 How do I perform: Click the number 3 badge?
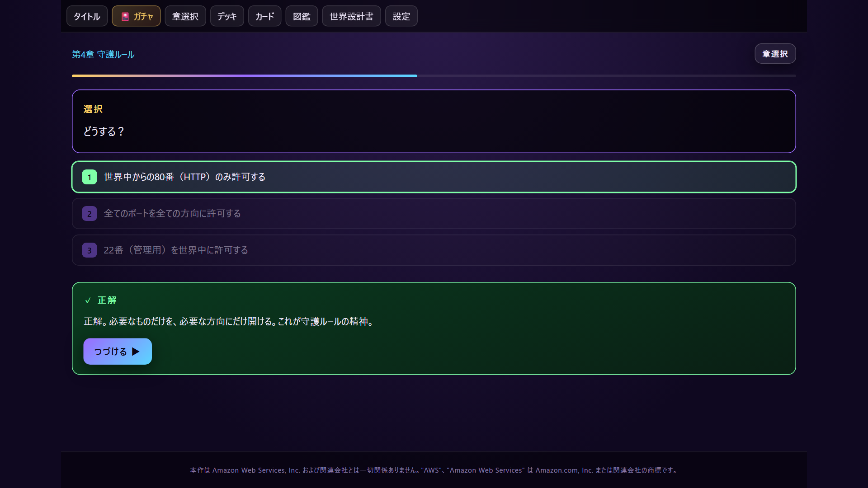click(90, 250)
